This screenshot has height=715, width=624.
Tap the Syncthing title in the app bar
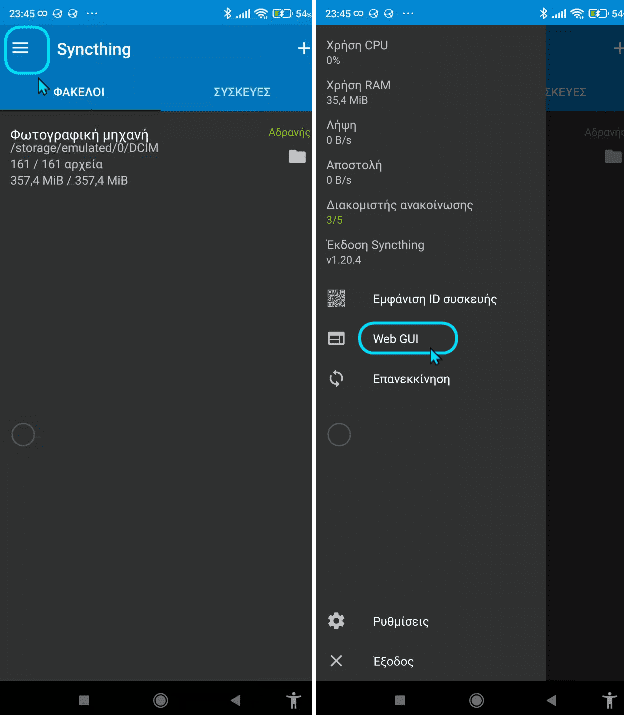94,49
